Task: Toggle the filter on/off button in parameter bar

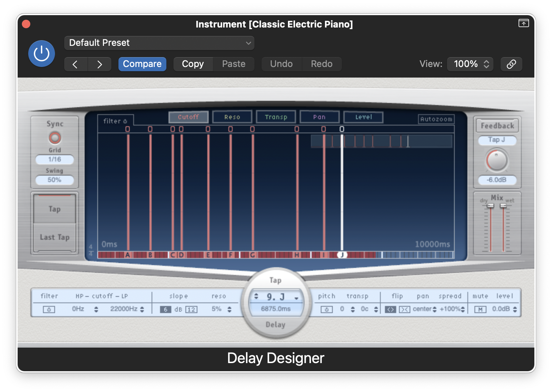Action: pos(49,310)
